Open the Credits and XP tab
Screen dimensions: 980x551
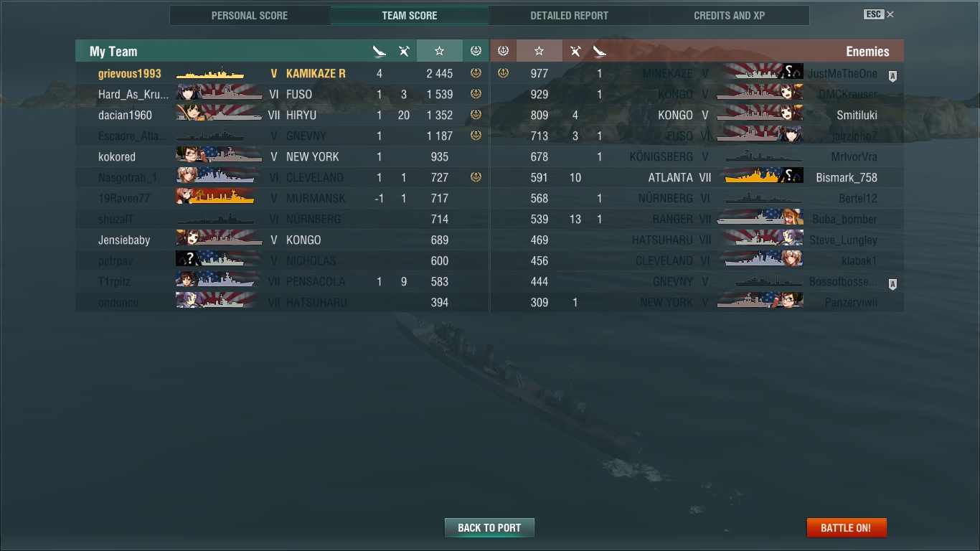point(730,15)
